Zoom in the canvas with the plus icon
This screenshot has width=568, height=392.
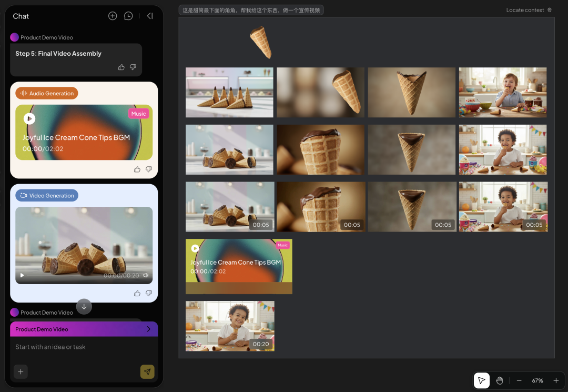click(556, 380)
